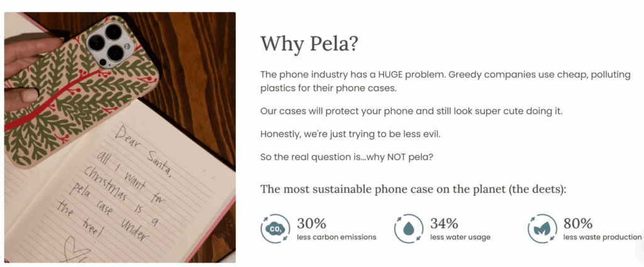644x267 pixels.
Task: Click the leaf waste production icon
Action: click(x=541, y=229)
